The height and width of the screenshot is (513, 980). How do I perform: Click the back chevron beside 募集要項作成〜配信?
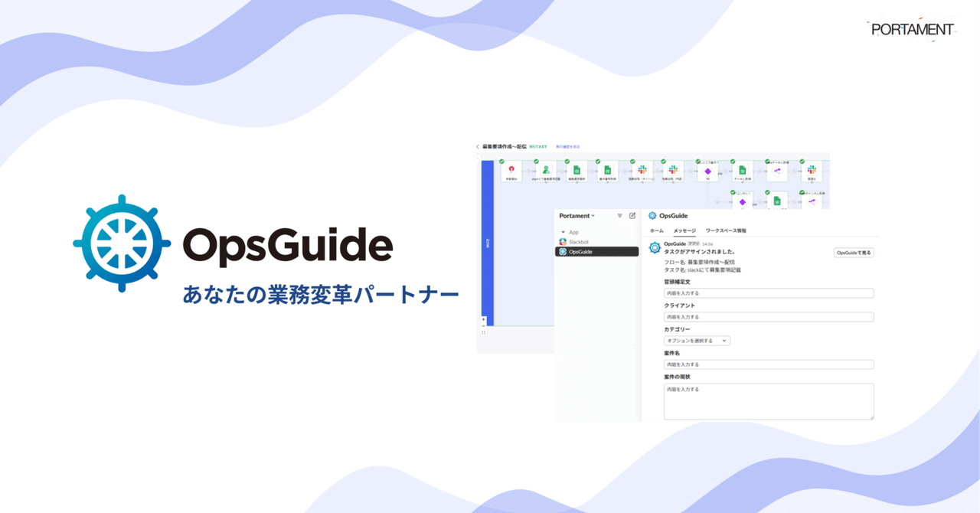pos(478,146)
